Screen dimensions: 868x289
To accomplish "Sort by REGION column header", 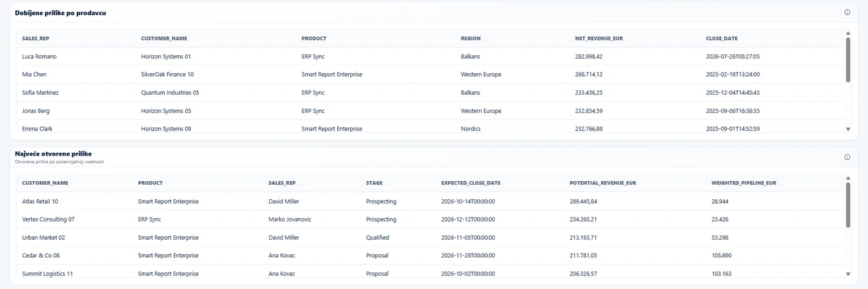I will 471,38.
